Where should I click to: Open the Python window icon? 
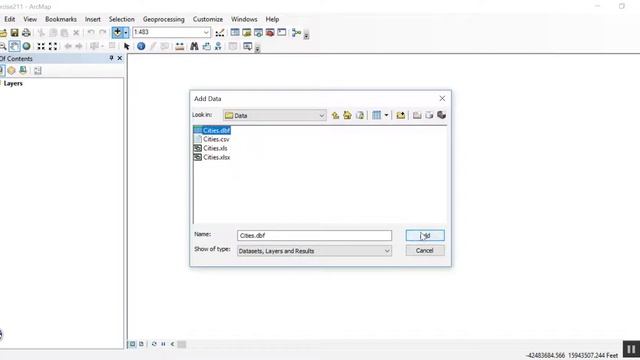point(282,32)
